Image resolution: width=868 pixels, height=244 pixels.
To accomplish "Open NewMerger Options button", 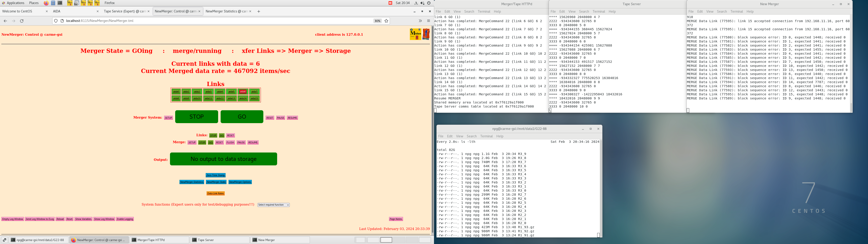I will (240, 182).
